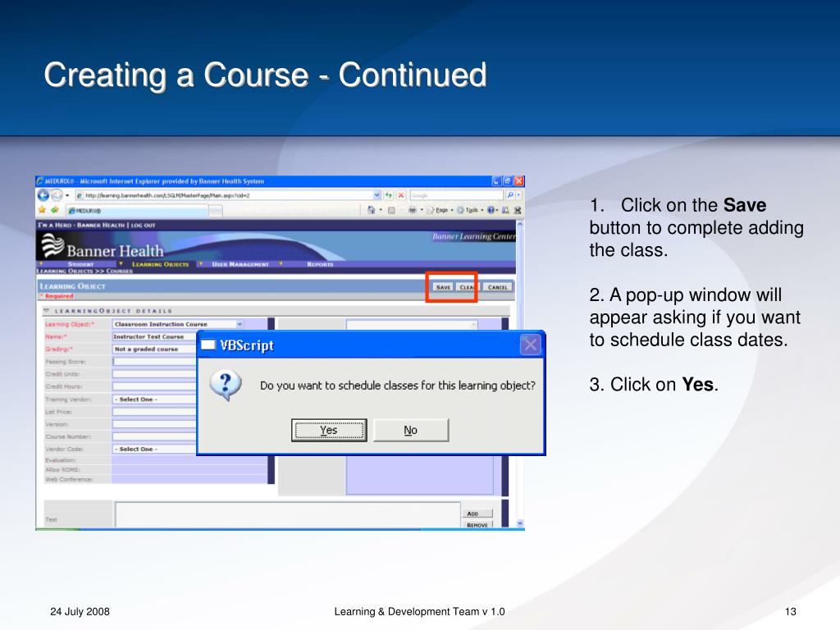The width and height of the screenshot is (840, 630).
Task: Click the Refresh page icon
Action: pyautogui.click(x=388, y=195)
